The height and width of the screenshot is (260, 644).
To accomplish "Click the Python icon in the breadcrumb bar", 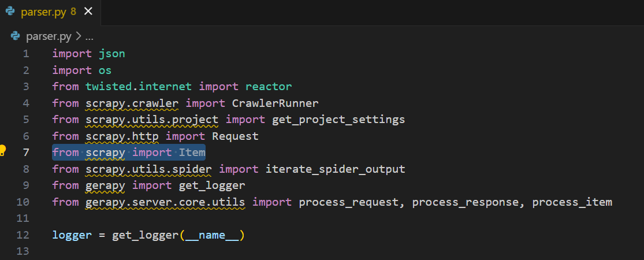I will click(x=16, y=36).
